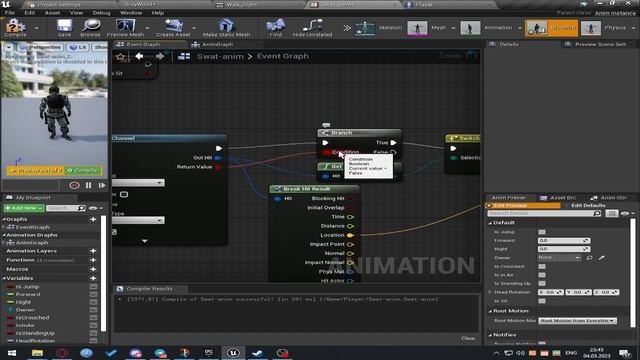The width and height of the screenshot is (640, 360).
Task: Click the green Compile button in the viewport
Action: 83,170
